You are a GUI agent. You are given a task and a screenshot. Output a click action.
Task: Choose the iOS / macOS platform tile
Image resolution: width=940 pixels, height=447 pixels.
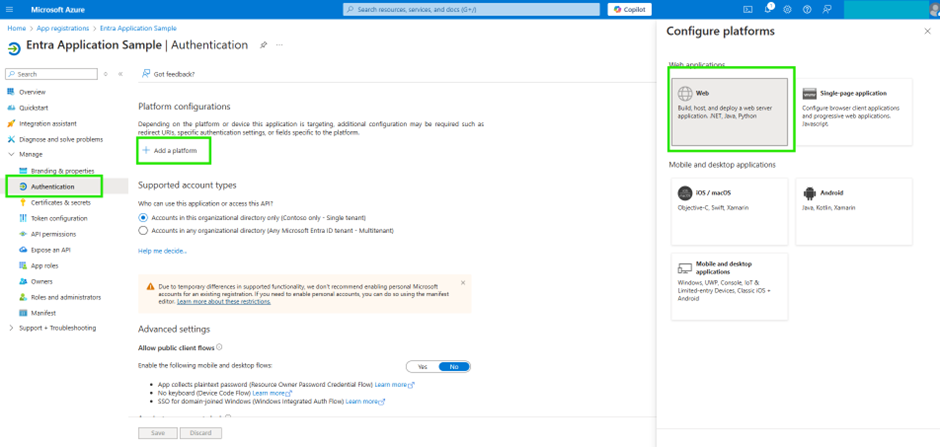pyautogui.click(x=730, y=211)
